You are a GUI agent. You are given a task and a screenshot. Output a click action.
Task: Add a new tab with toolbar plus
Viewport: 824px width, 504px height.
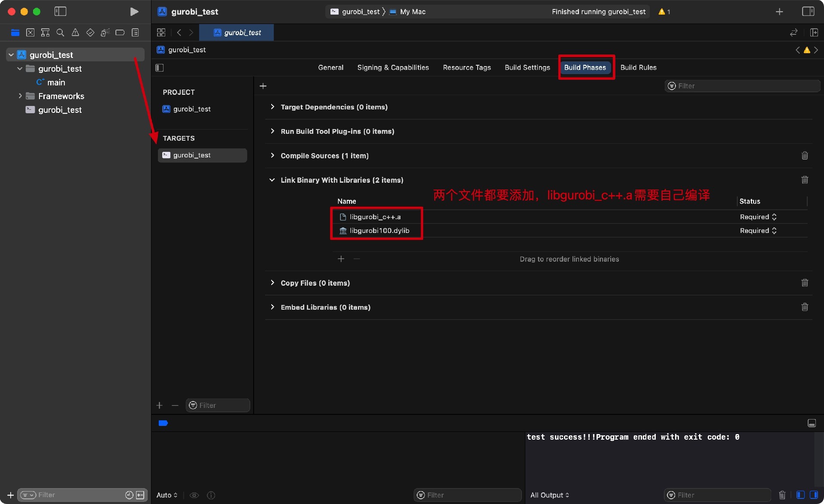click(x=779, y=12)
